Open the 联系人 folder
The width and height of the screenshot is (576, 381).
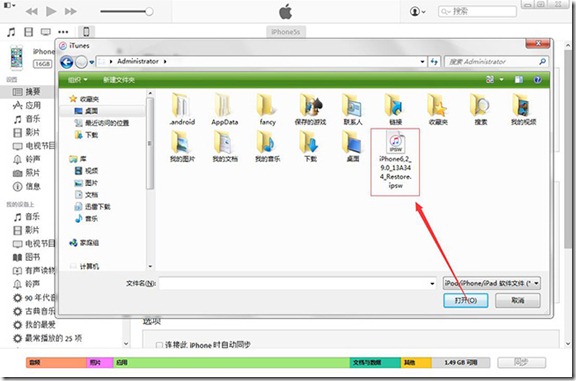click(353, 109)
